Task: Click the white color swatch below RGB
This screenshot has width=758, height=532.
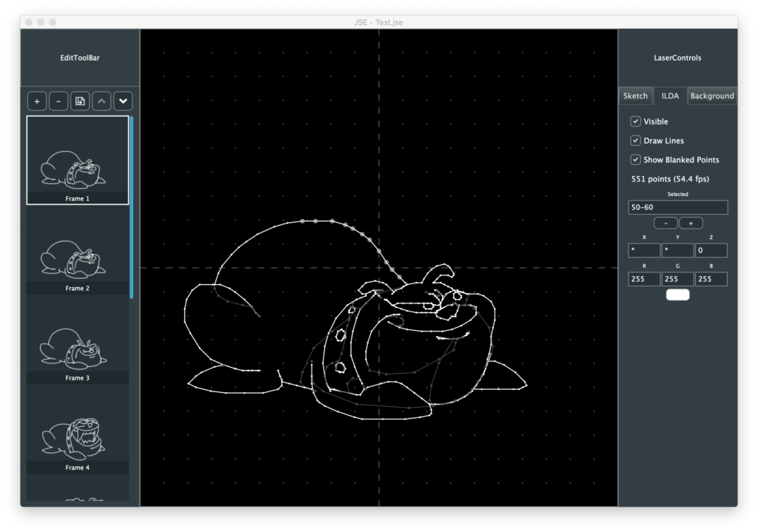Action: pyautogui.click(x=677, y=294)
